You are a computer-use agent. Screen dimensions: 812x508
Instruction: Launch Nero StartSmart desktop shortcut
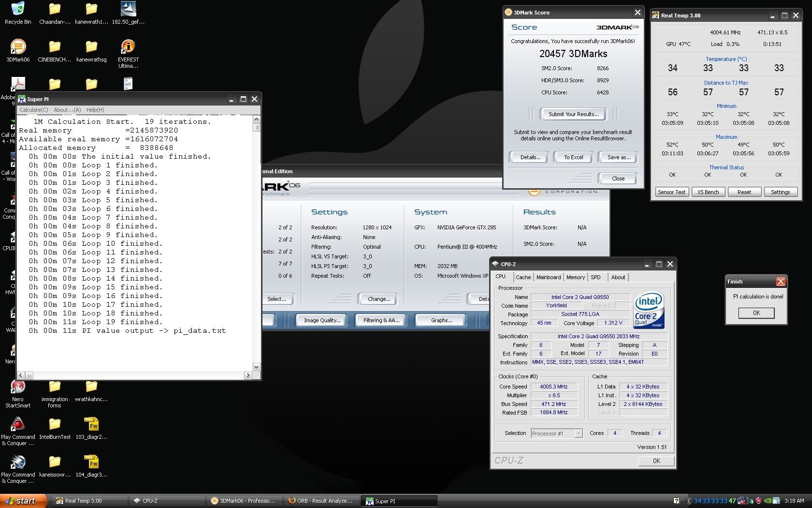18,387
